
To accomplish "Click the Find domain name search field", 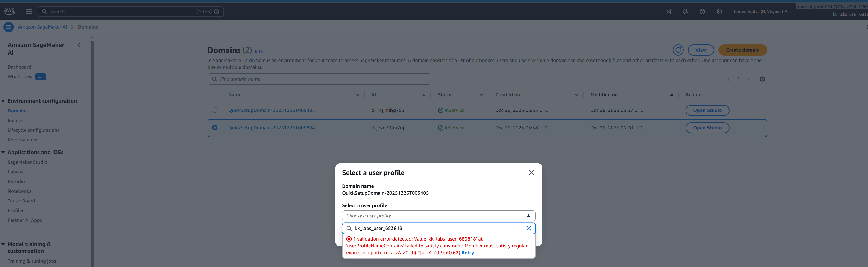I will 319,79.
